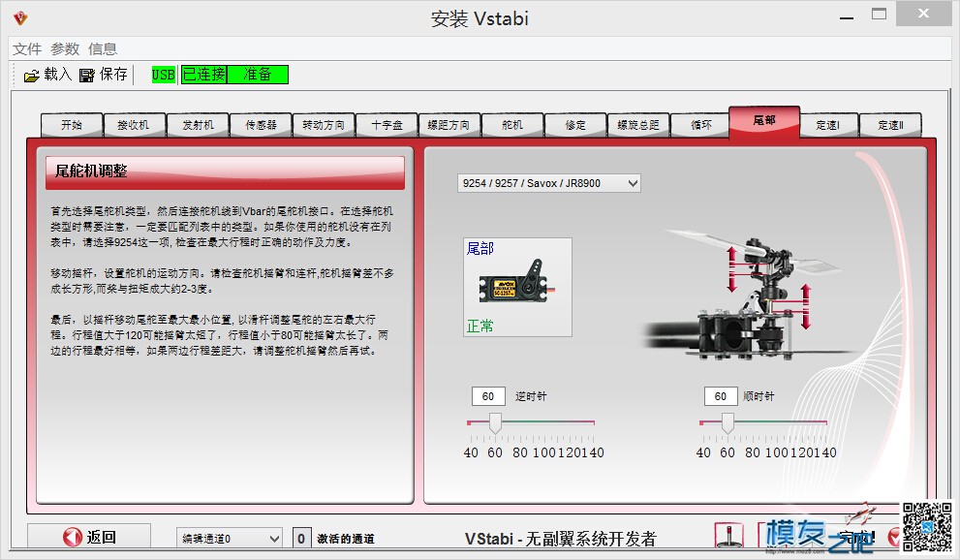This screenshot has height=560, width=960.
Task: Click the 保存 (save) floppy disk icon
Action: point(87,76)
